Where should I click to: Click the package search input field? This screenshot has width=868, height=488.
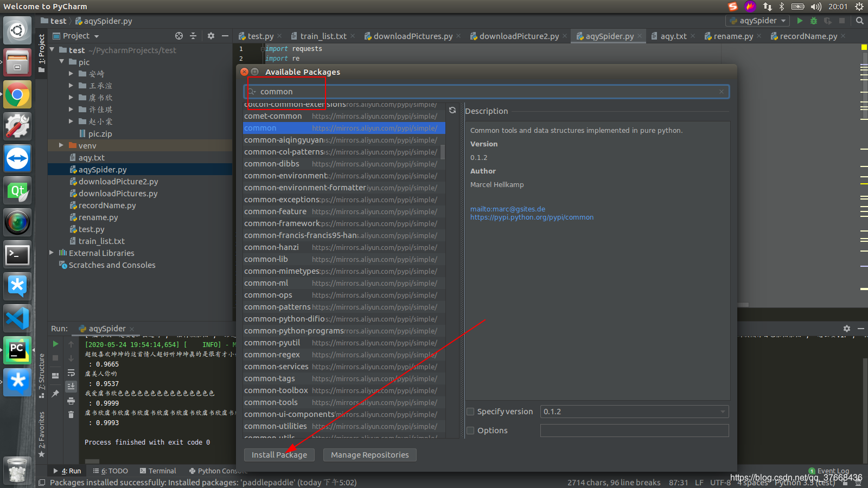coord(486,92)
